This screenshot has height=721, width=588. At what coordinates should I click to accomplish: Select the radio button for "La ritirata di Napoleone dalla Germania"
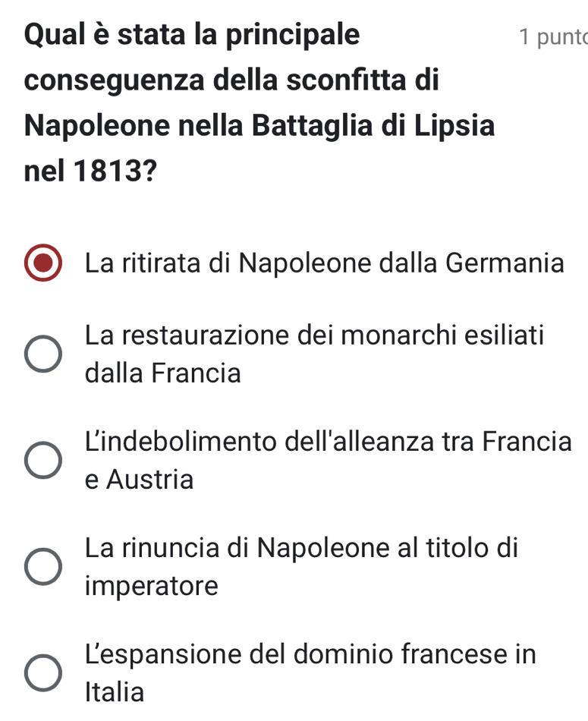(42, 263)
